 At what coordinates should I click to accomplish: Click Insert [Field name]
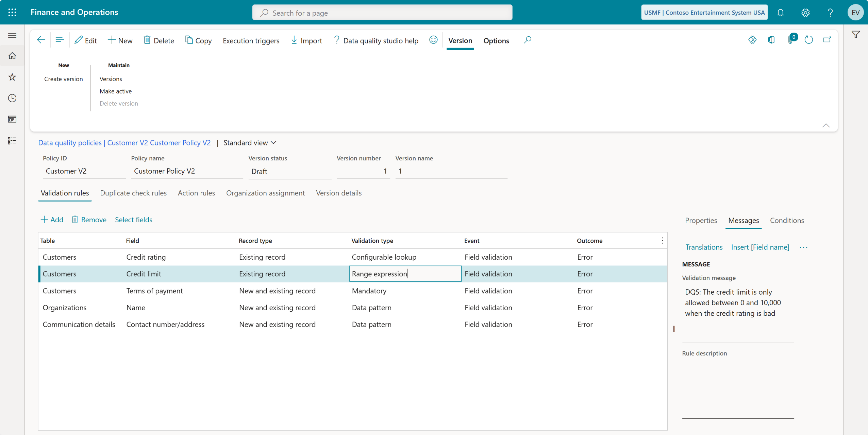(760, 247)
